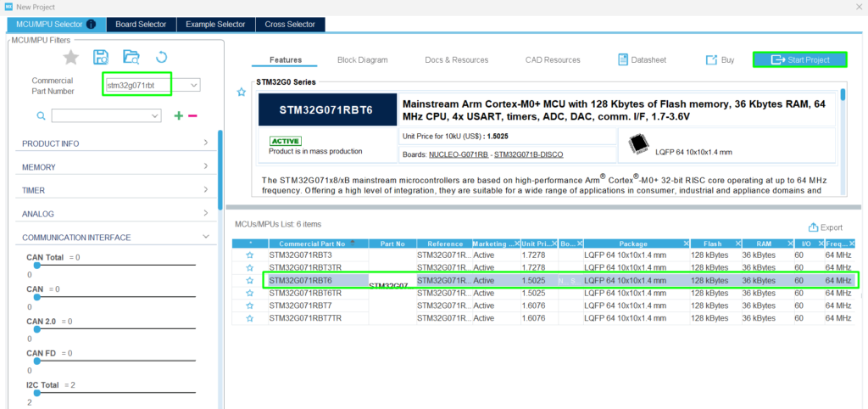Image resolution: width=868 pixels, height=409 pixels.
Task: Collapse the COMMUNICATION INTERFACE section
Action: coord(205,238)
